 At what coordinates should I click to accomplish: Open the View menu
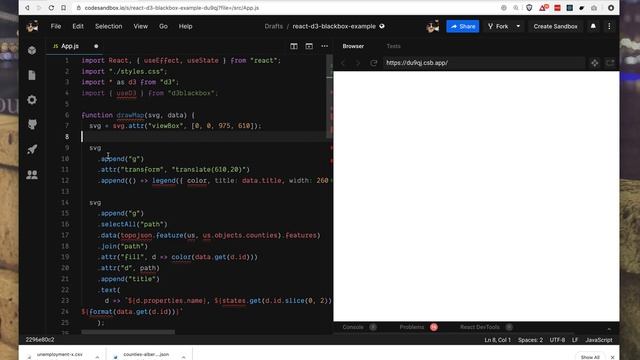coord(141,26)
